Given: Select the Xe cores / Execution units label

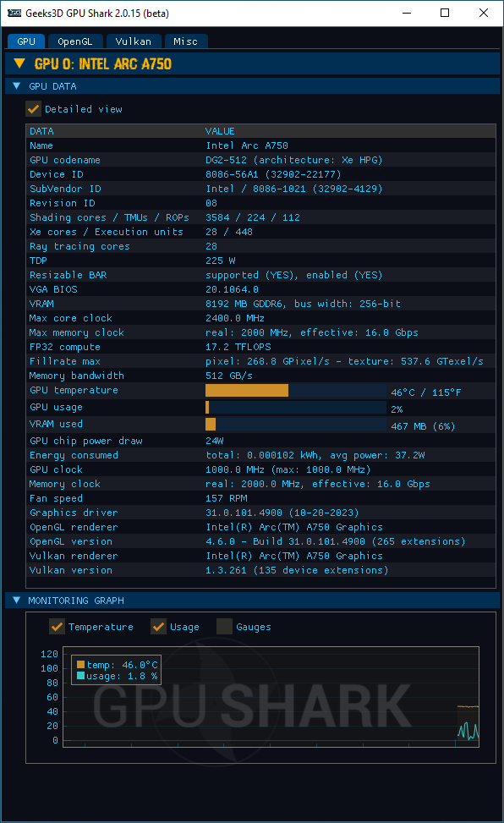Looking at the screenshot, I should [106, 232].
